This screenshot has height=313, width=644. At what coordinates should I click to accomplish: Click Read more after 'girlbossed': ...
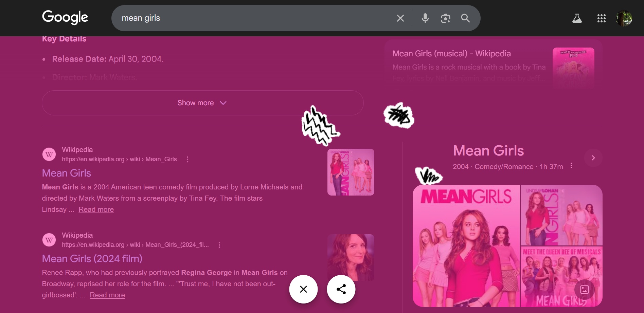coord(107,295)
